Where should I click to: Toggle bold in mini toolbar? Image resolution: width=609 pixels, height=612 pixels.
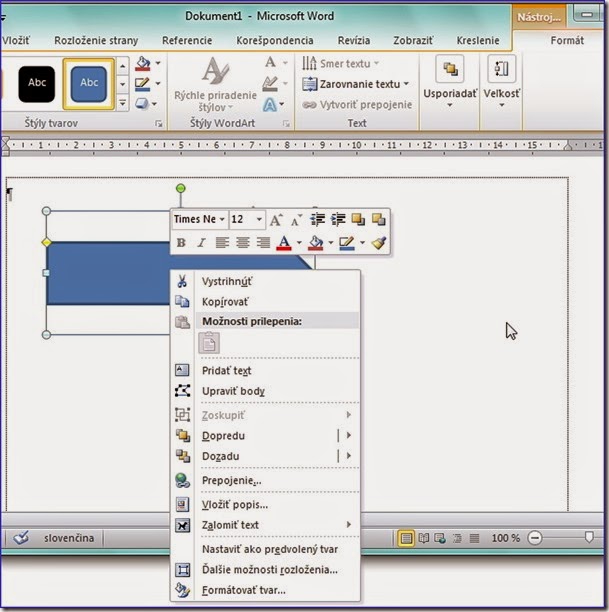pyautogui.click(x=181, y=243)
